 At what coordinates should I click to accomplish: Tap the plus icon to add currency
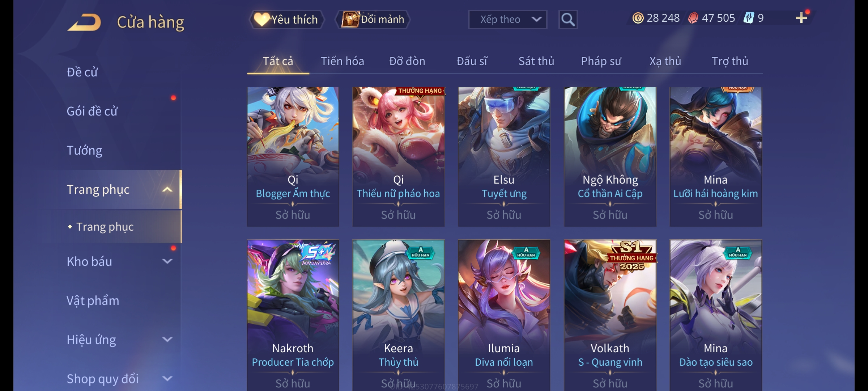801,18
